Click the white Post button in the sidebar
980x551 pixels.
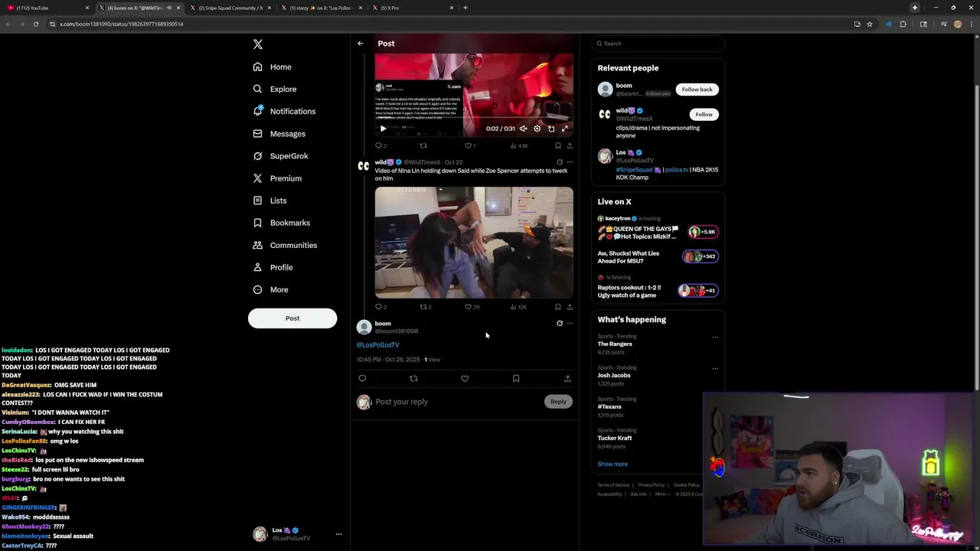292,318
